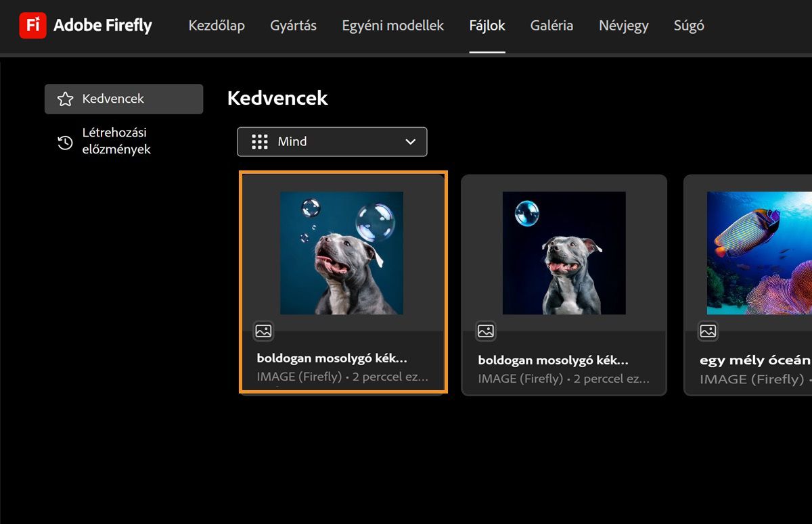Click image type icon on first dog card
Screen dimensions: 812x524
pos(264,331)
